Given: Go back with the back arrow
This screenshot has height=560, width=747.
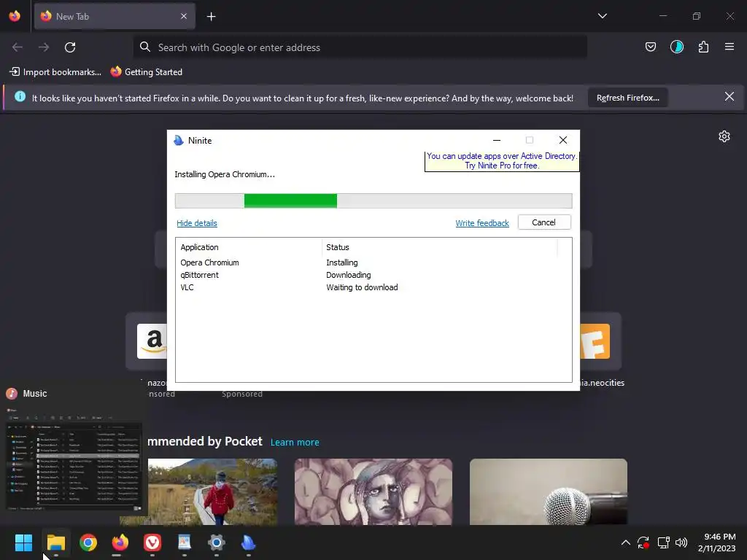Looking at the screenshot, I should [x=18, y=47].
